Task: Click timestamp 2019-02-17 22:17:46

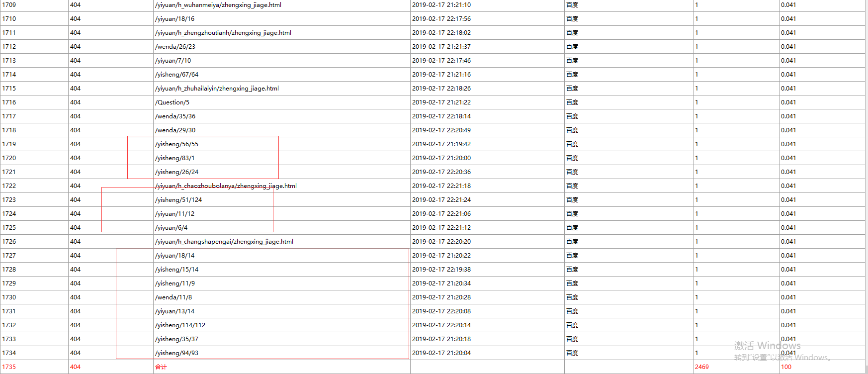Action: (441, 61)
